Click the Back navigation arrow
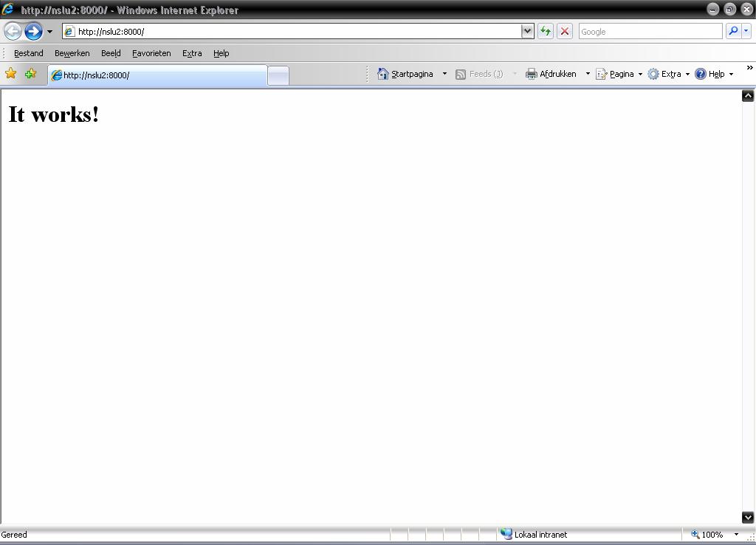This screenshot has height=545, width=756. [x=13, y=32]
